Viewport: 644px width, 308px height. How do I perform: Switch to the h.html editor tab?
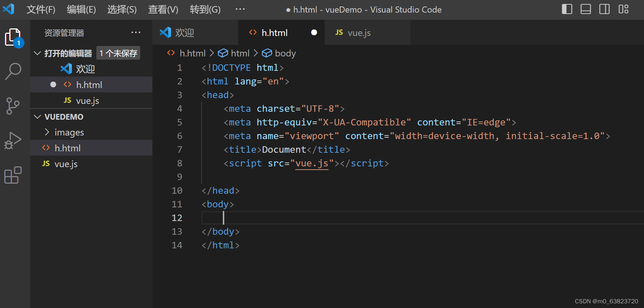[281, 32]
